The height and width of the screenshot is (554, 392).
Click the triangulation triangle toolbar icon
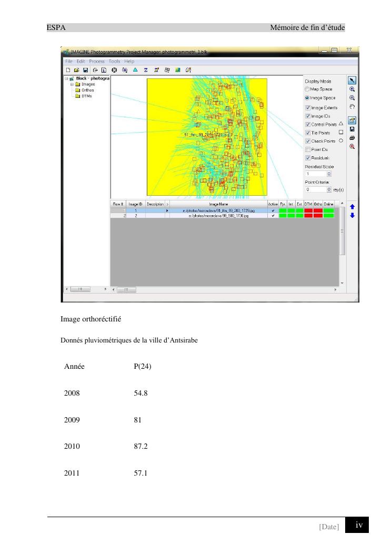[135, 69]
